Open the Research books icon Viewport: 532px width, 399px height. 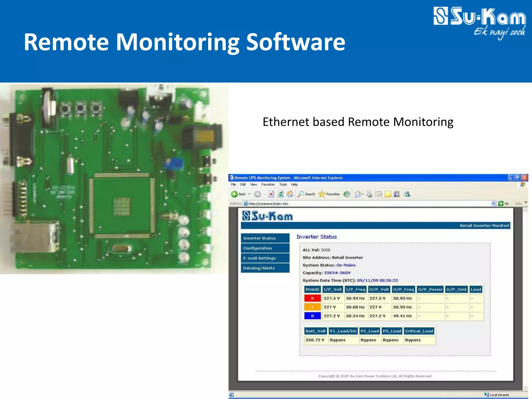point(397,194)
